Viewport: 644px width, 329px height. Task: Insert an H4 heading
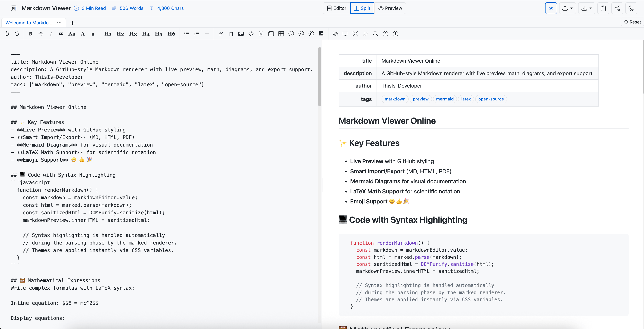[x=146, y=34]
